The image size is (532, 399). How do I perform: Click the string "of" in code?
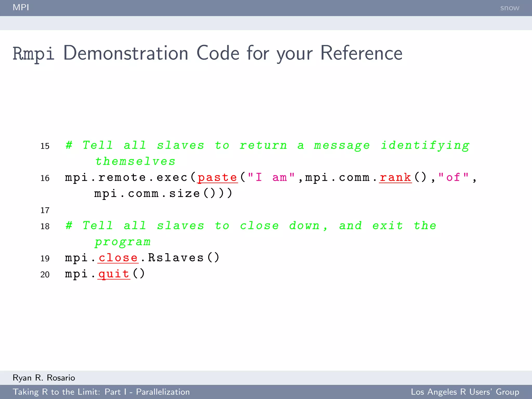point(453,177)
